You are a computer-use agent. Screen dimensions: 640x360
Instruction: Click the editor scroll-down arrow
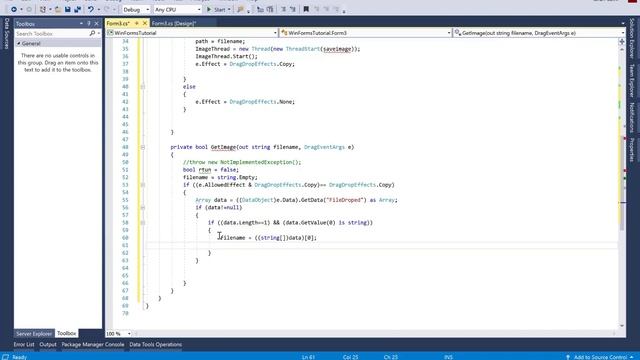pyautogui.click(x=622, y=326)
